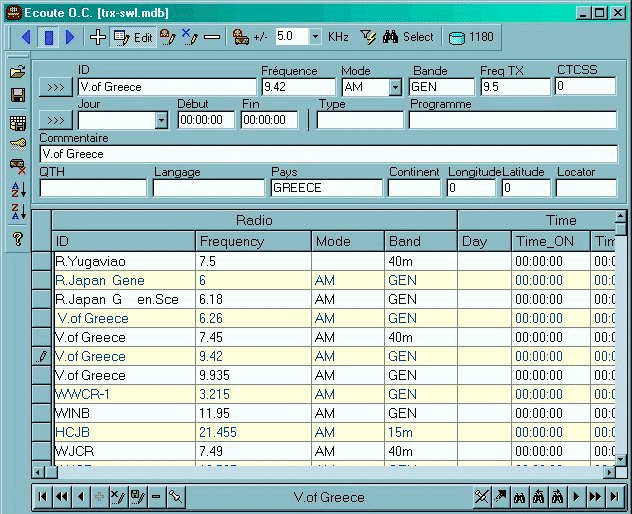Click the Fréquence input field

tap(298, 87)
